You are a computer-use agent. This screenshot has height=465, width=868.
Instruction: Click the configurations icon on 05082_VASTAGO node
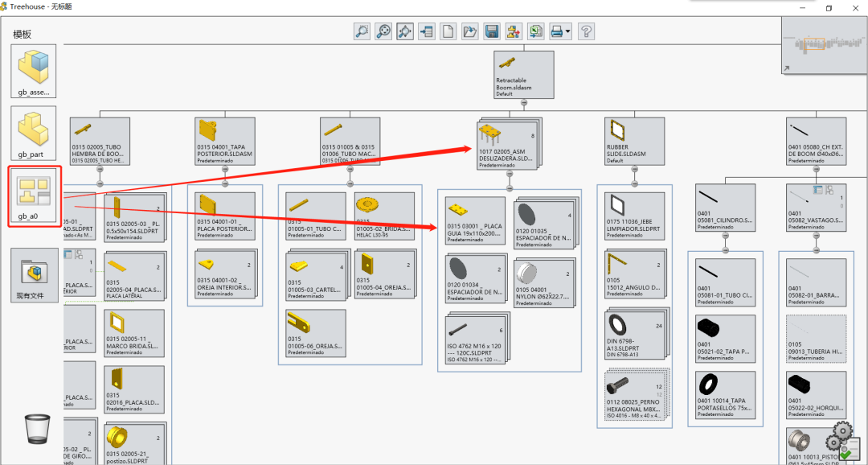click(x=829, y=190)
